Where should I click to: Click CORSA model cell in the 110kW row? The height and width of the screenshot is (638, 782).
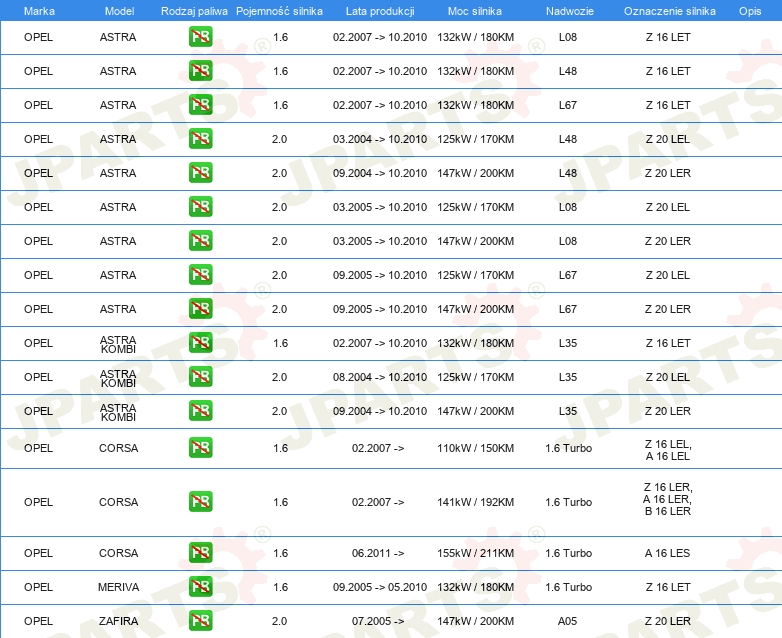coord(118,448)
